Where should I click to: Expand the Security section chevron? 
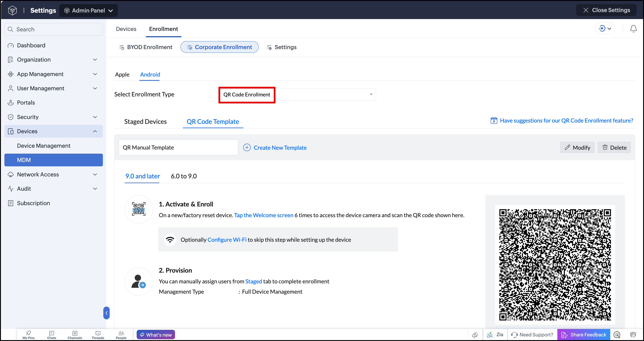[x=95, y=117]
